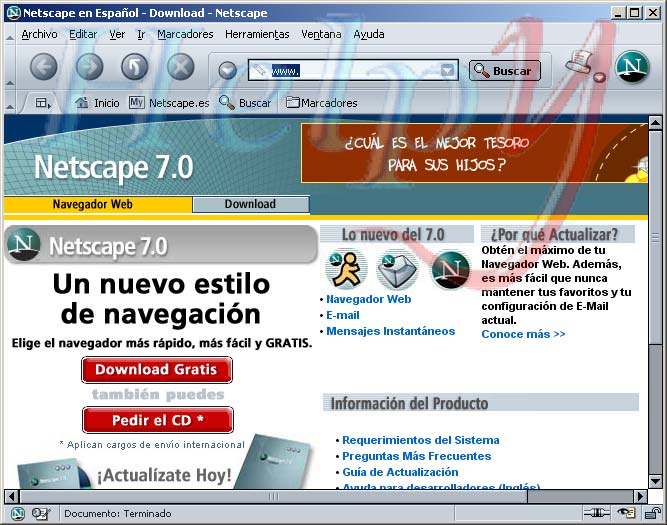Click the vertical scrollbar down arrow
Image resolution: width=667 pixels, height=525 pixels.
tap(655, 482)
